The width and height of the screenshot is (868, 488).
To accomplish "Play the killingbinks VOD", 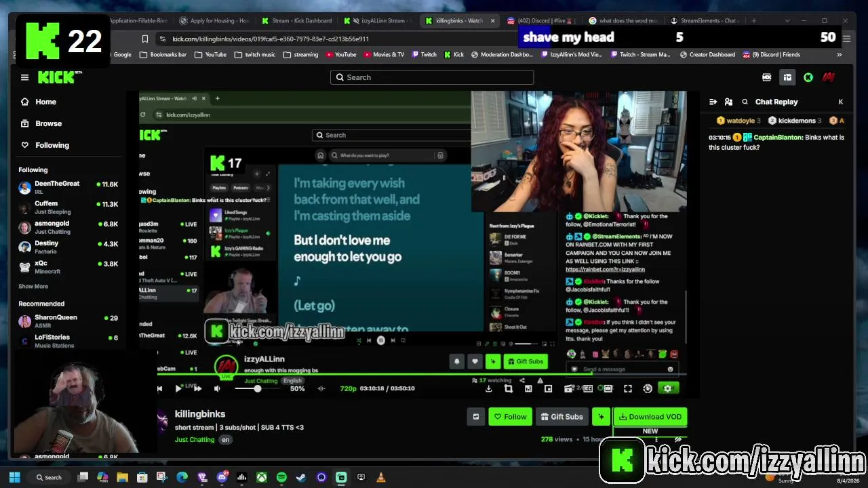I will (x=178, y=388).
